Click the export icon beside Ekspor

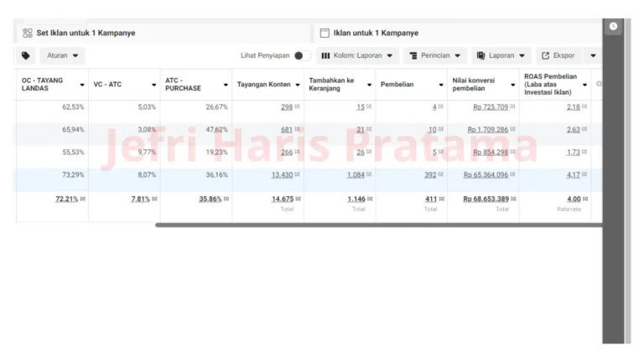coord(546,56)
